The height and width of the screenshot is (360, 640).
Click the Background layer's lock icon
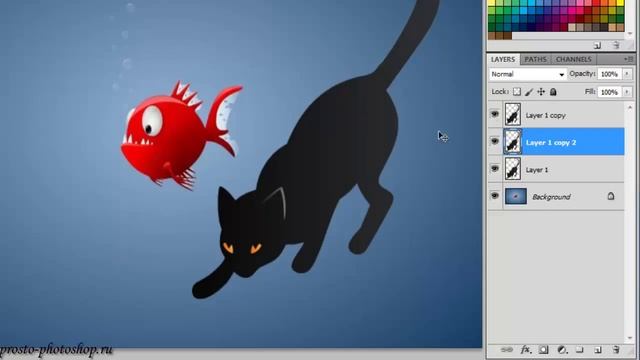[611, 196]
